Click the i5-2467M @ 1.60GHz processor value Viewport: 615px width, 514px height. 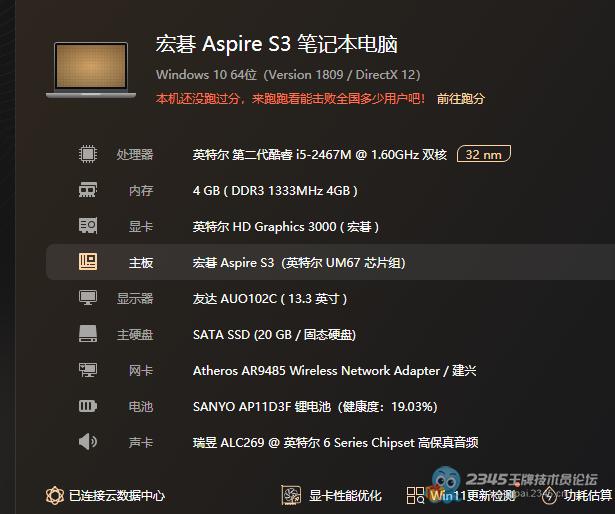(x=320, y=155)
